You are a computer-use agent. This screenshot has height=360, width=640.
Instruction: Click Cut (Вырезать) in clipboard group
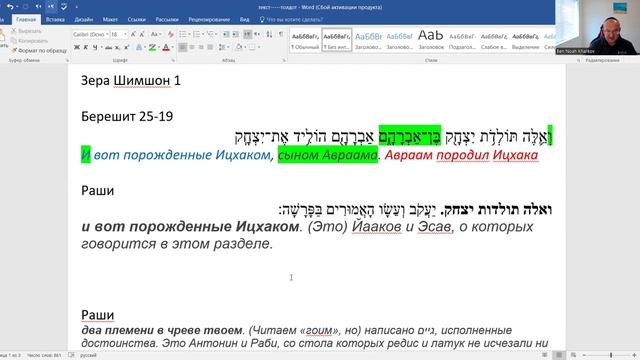[26, 31]
